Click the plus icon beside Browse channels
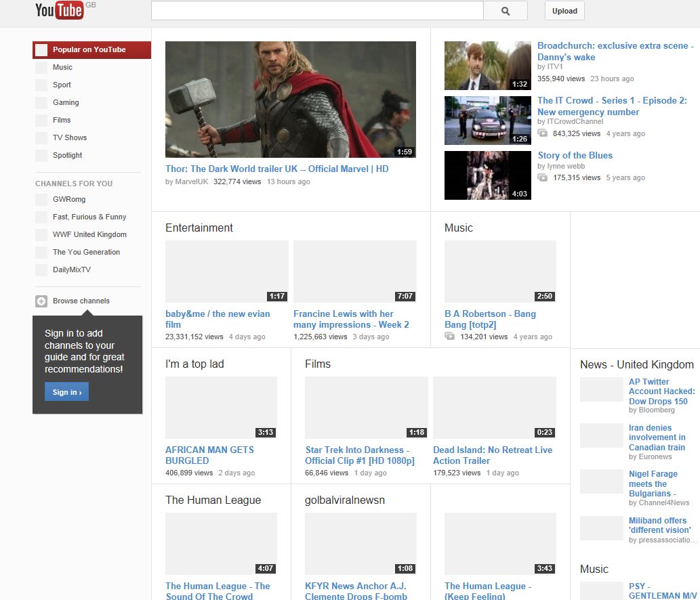This screenshot has height=600, width=700. [x=41, y=301]
